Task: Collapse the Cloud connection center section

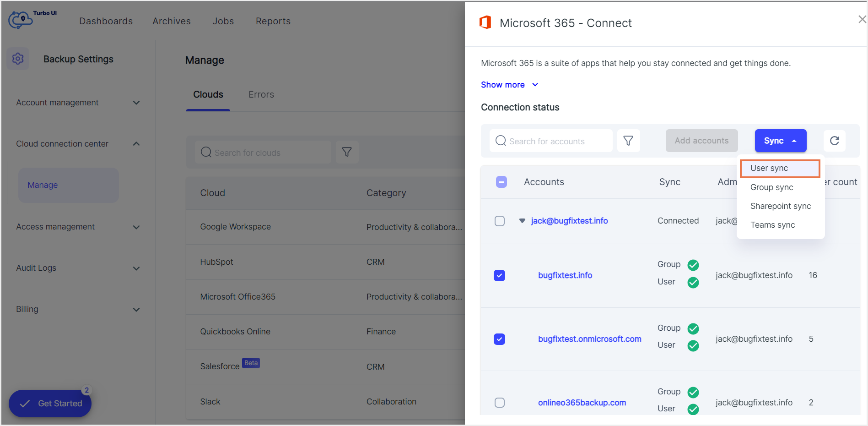Action: pyautogui.click(x=136, y=143)
